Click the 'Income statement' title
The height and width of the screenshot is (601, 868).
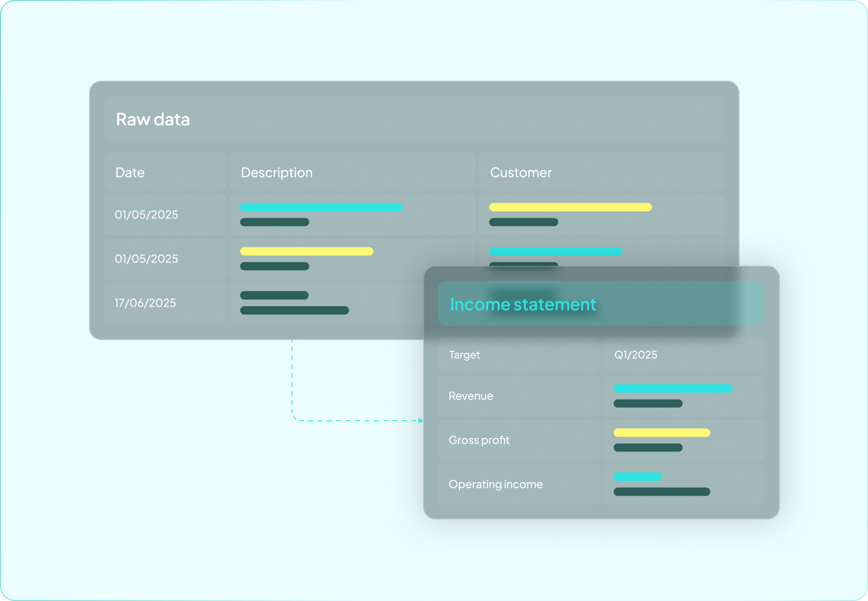(523, 304)
